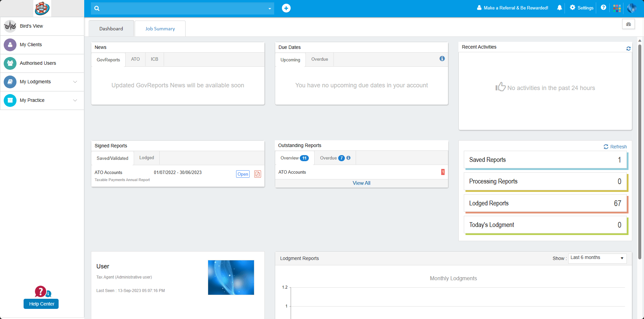Click the 01/07/2022 - 30/06/2023 period
644x319 pixels.
178,172
